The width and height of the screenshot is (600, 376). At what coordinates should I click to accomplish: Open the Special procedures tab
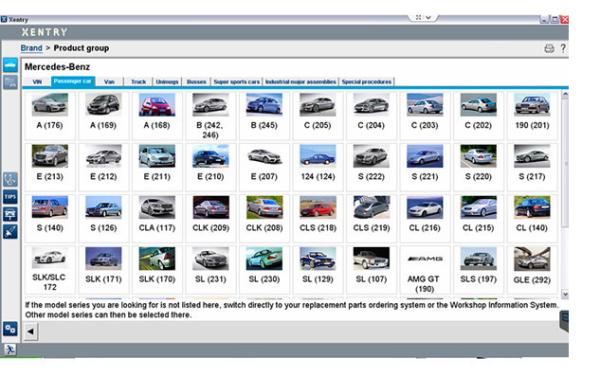pyautogui.click(x=367, y=82)
